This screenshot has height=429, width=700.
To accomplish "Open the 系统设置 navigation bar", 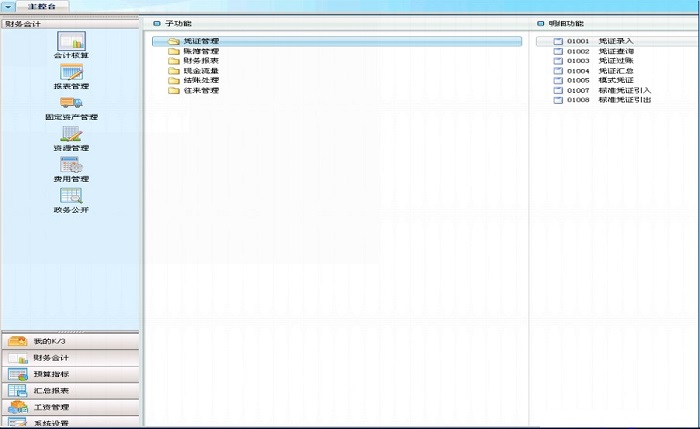I will 70,421.
